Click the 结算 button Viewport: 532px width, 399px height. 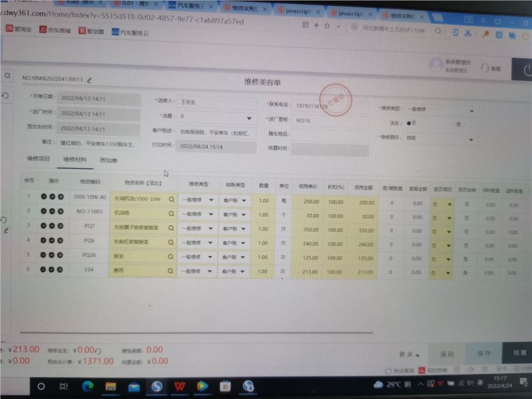coord(519,353)
